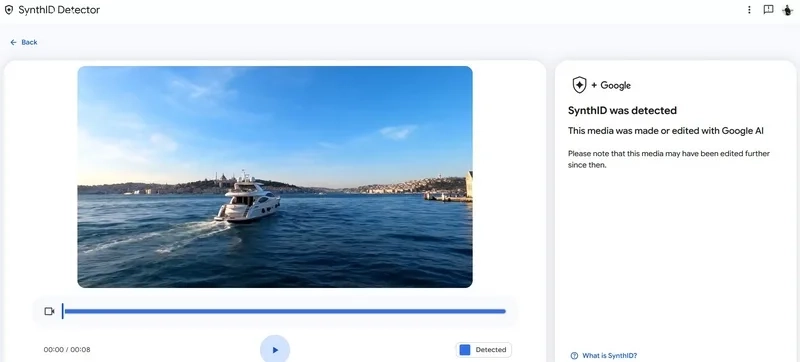The height and width of the screenshot is (362, 800).
Task: Click the note about further editing
Action: (x=669, y=159)
